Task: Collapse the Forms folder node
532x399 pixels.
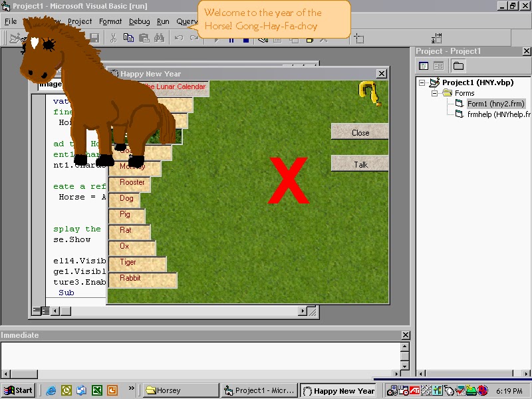Action: [x=434, y=93]
